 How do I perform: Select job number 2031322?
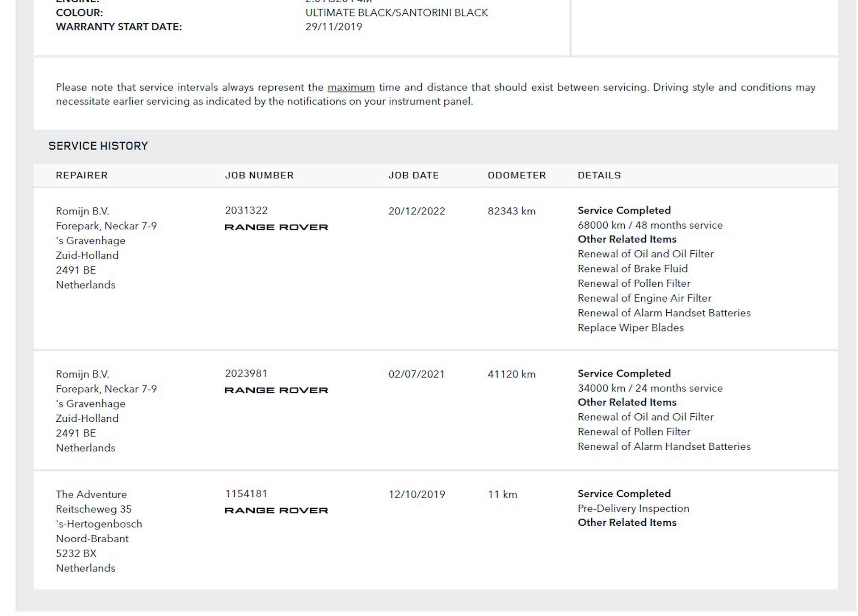click(x=246, y=210)
